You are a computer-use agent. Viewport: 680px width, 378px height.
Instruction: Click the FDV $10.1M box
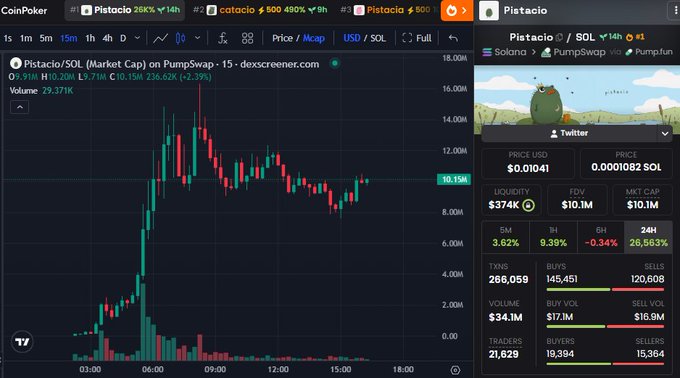[577, 200]
